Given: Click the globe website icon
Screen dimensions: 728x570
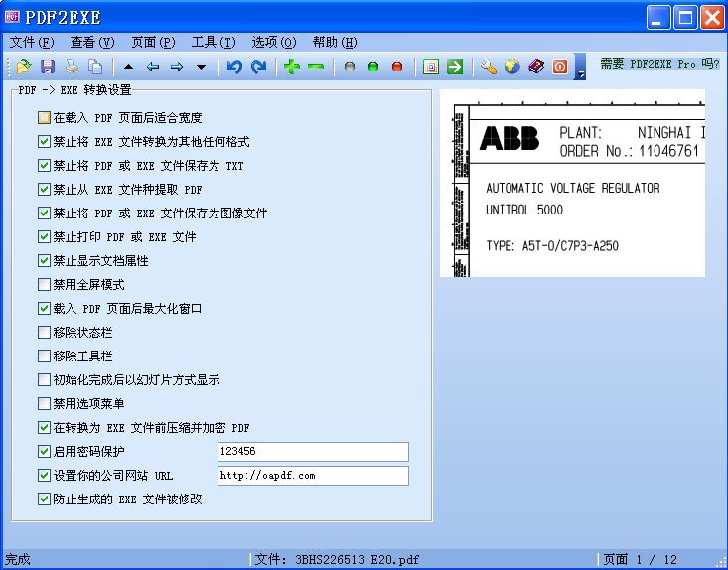Looking at the screenshot, I should [x=512, y=67].
